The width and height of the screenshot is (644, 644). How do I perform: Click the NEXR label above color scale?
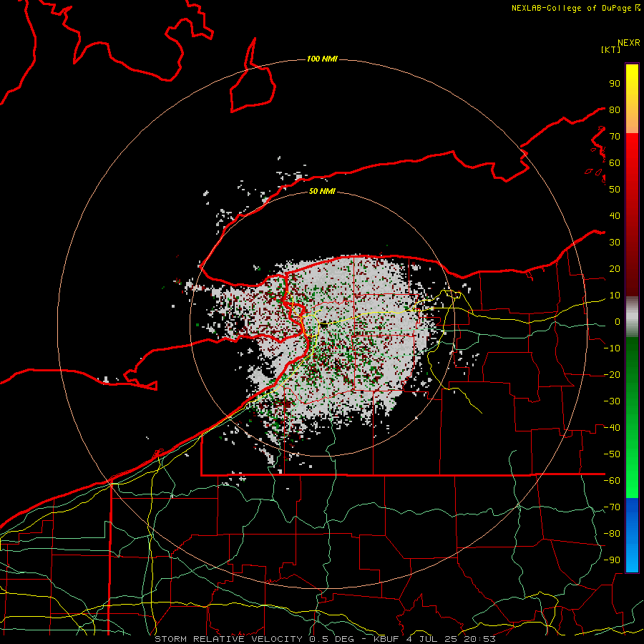[x=628, y=43]
